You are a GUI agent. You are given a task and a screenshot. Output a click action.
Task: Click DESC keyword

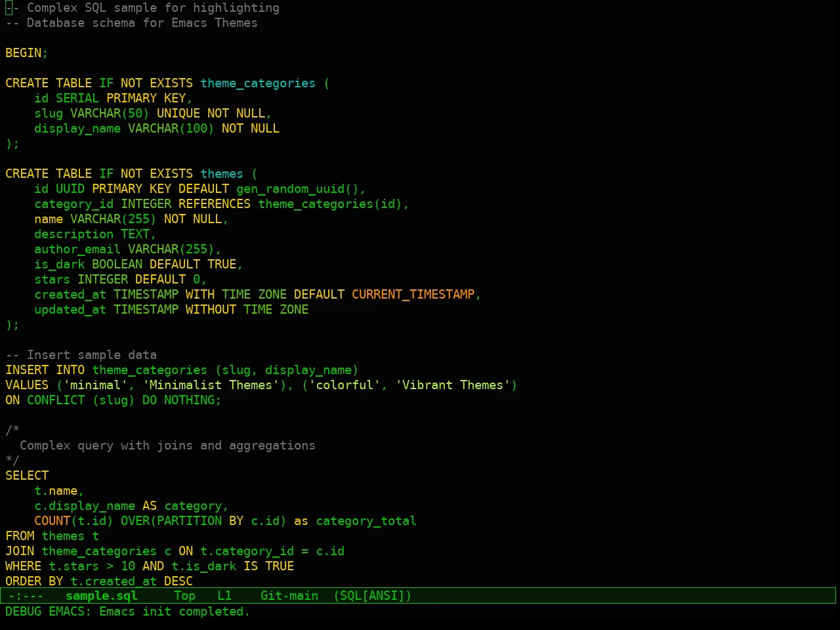click(178, 581)
